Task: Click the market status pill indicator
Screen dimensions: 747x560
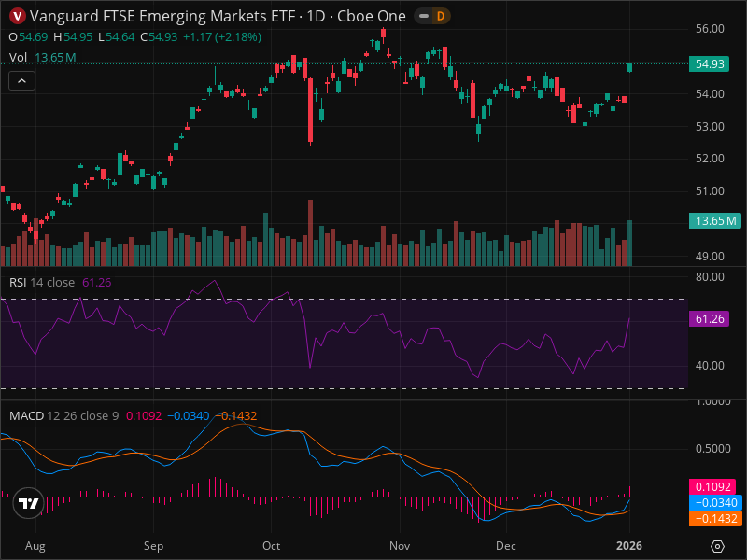Action: click(x=424, y=16)
